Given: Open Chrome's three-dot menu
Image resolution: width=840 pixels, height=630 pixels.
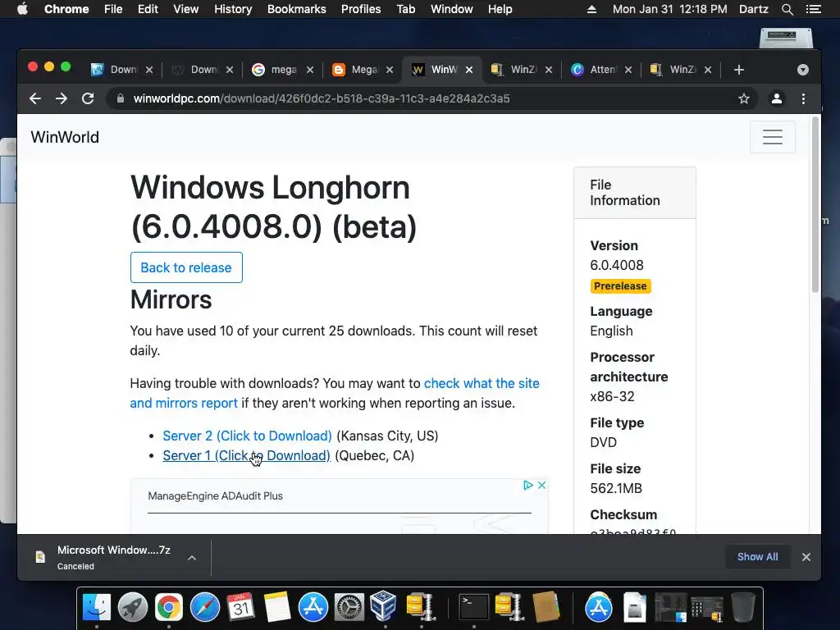Looking at the screenshot, I should (803, 98).
